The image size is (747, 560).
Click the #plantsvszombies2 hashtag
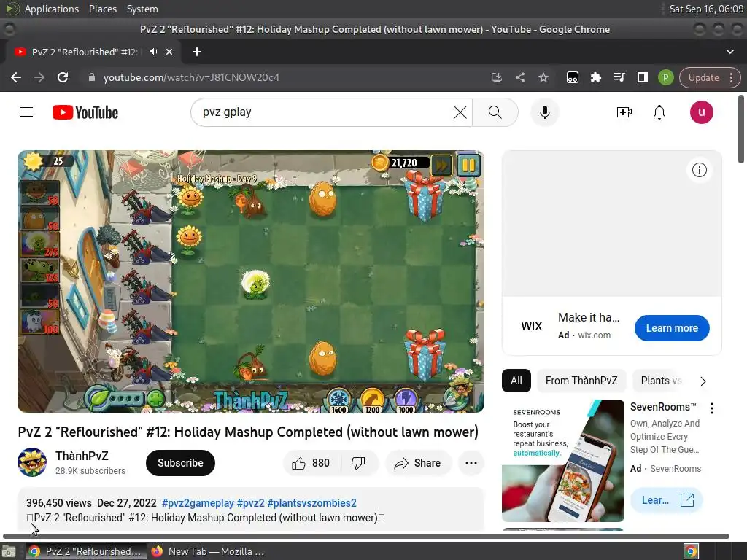pos(312,503)
